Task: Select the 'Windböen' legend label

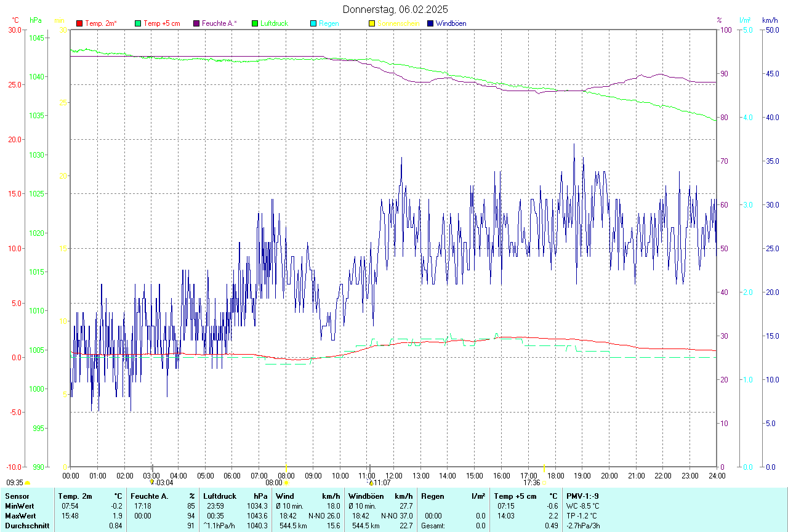Action: [451, 23]
